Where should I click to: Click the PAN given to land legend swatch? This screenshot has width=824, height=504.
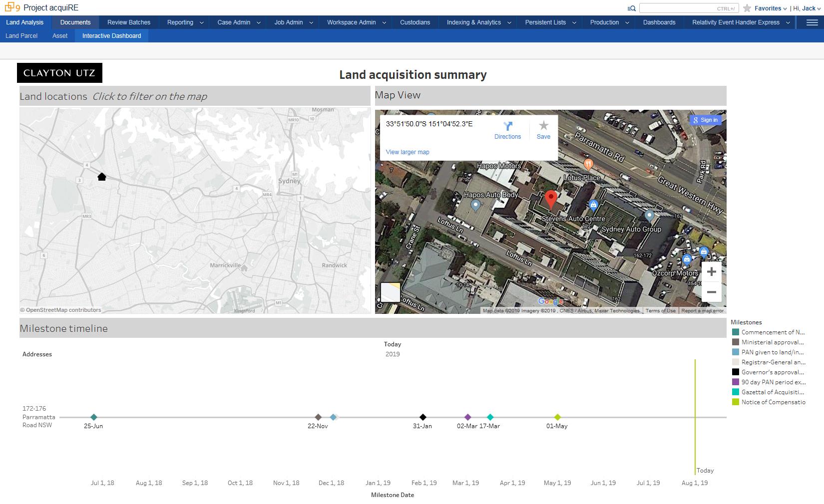(x=736, y=352)
